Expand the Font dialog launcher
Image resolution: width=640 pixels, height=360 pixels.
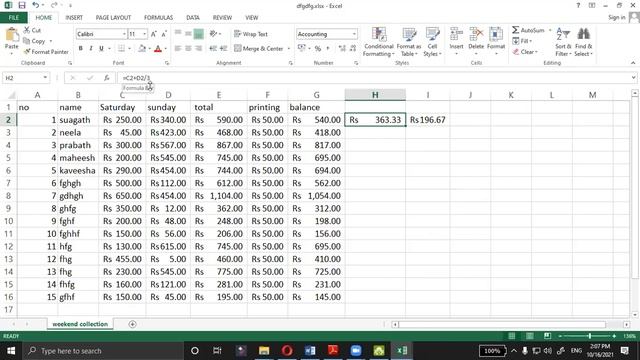(x=167, y=63)
